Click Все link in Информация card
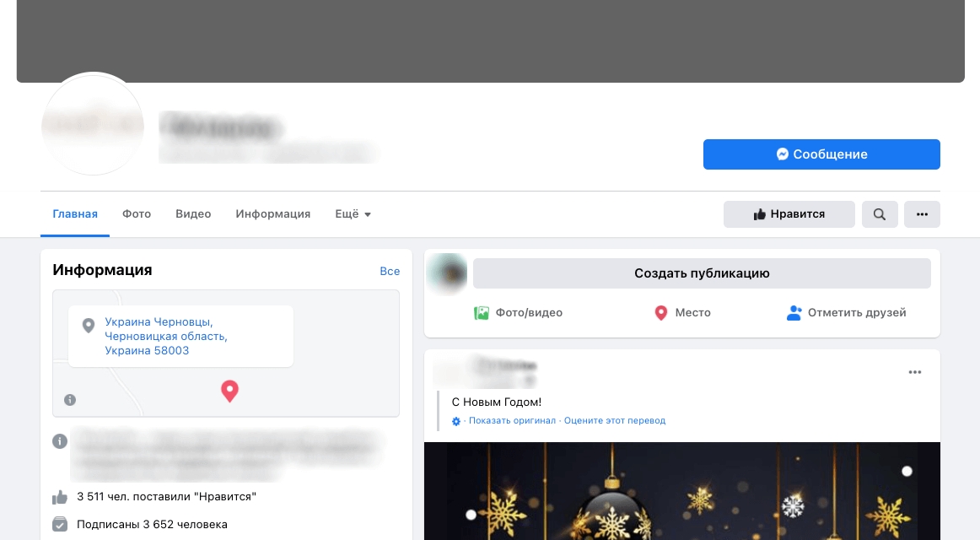 tap(390, 271)
